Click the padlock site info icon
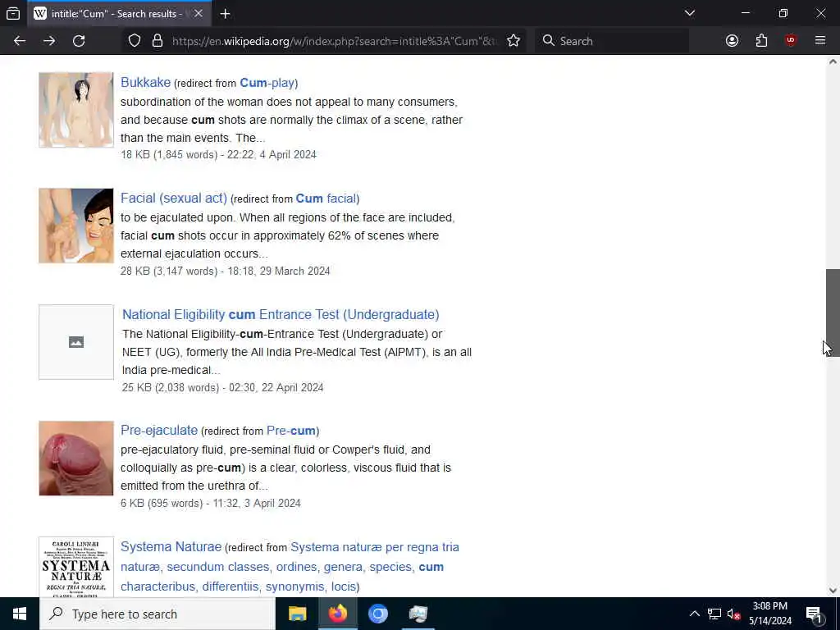The image size is (840, 630). [x=157, y=41]
